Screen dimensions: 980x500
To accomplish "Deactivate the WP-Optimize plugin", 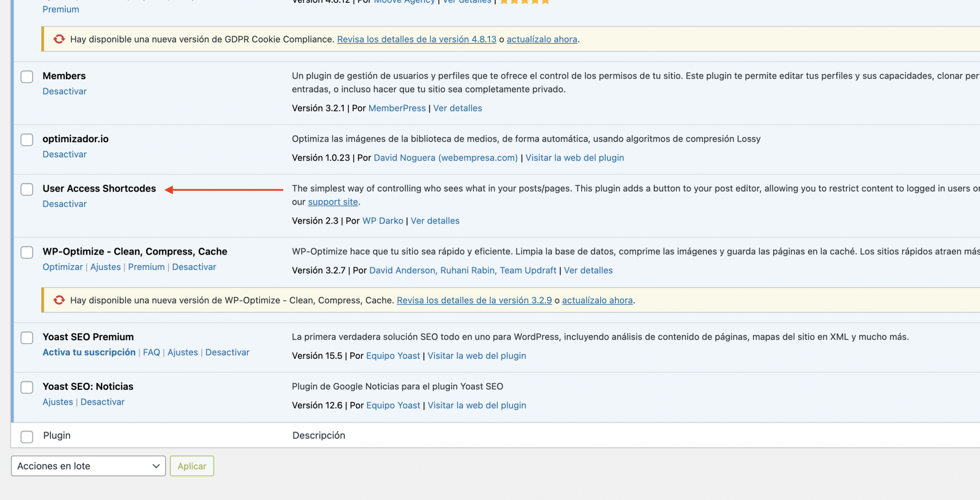I will click(x=194, y=267).
